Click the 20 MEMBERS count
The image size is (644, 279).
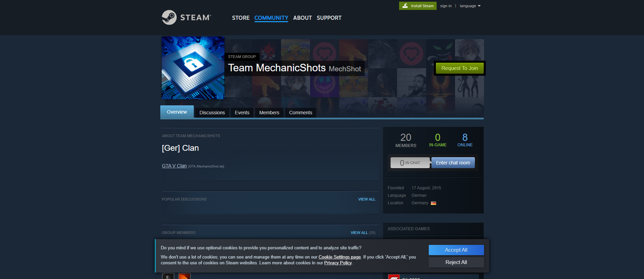click(406, 140)
